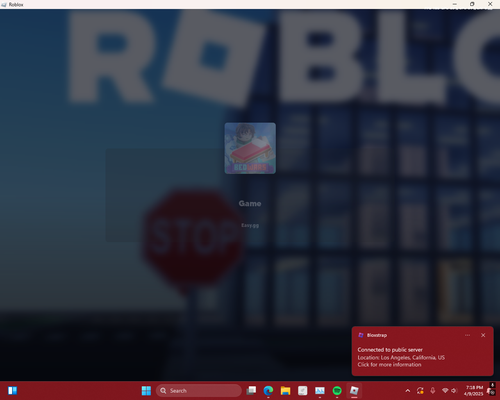Click the sync update tray icon

pos(420,391)
